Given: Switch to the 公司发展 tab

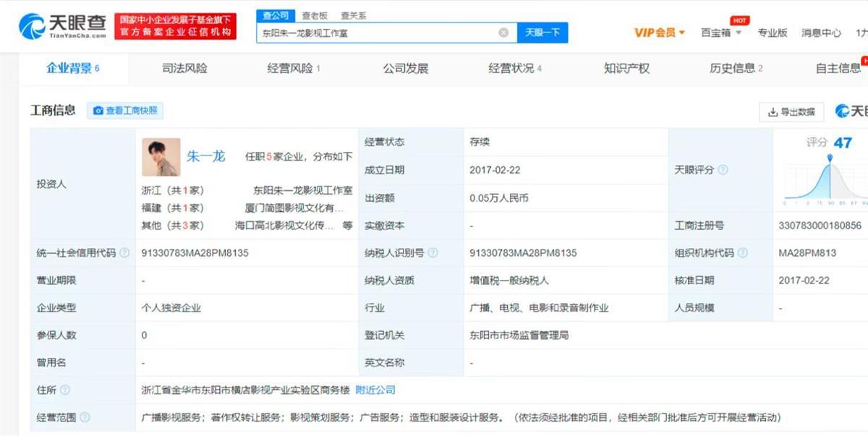Looking at the screenshot, I should [406, 69].
